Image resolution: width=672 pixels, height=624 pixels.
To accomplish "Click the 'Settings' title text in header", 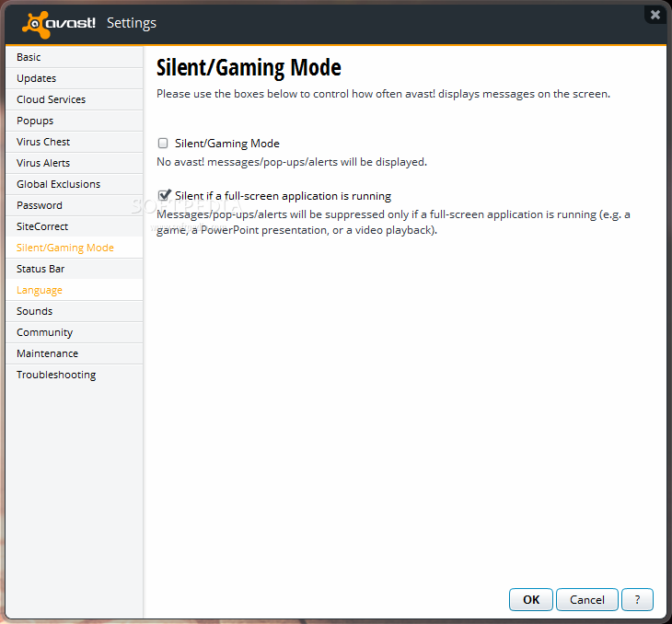I will coord(132,23).
